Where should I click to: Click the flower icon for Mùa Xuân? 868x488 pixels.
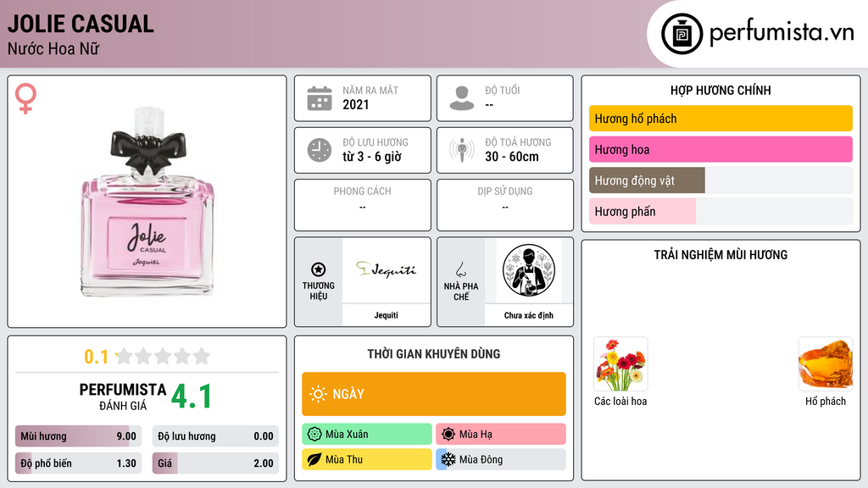[314, 435]
